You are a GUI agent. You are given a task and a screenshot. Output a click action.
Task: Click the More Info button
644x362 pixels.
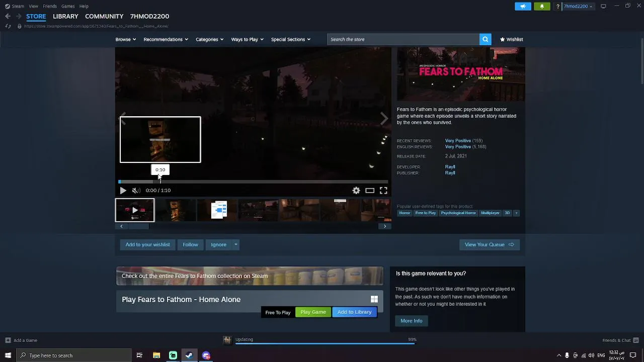tap(411, 321)
